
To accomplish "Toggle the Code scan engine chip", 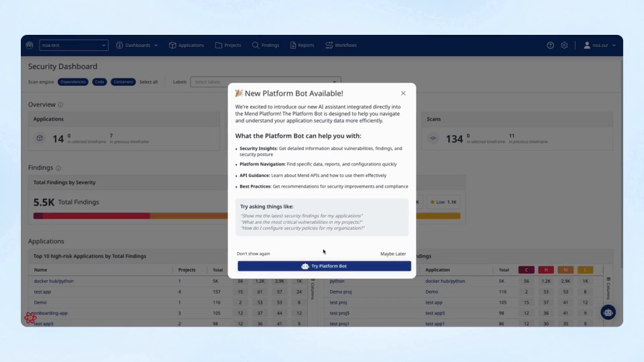I will coord(99,82).
